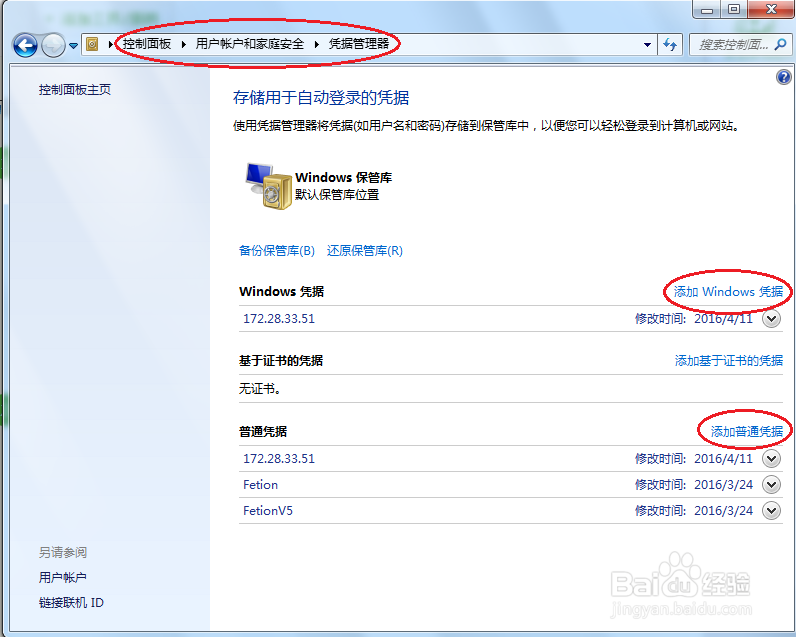
Task: Minimize the Credential Manager window
Action: pos(707,9)
